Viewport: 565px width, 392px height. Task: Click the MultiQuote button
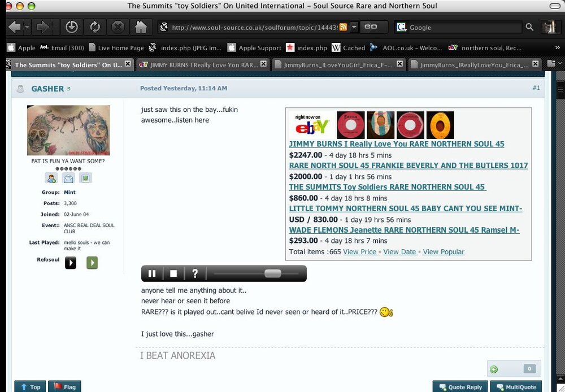(516, 387)
